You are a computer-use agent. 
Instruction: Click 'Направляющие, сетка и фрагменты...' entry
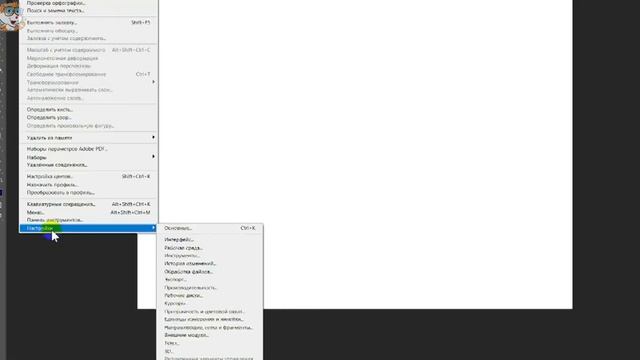(210, 327)
